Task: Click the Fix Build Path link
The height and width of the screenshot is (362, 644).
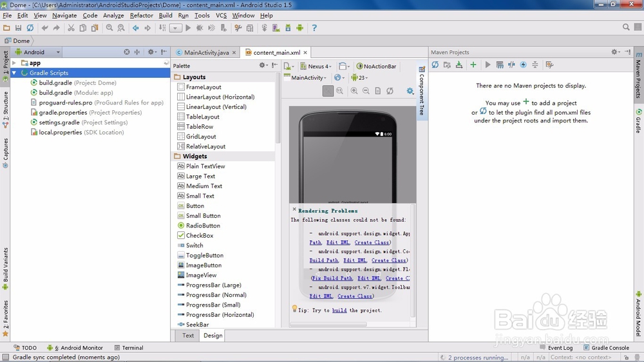Action: click(332, 278)
